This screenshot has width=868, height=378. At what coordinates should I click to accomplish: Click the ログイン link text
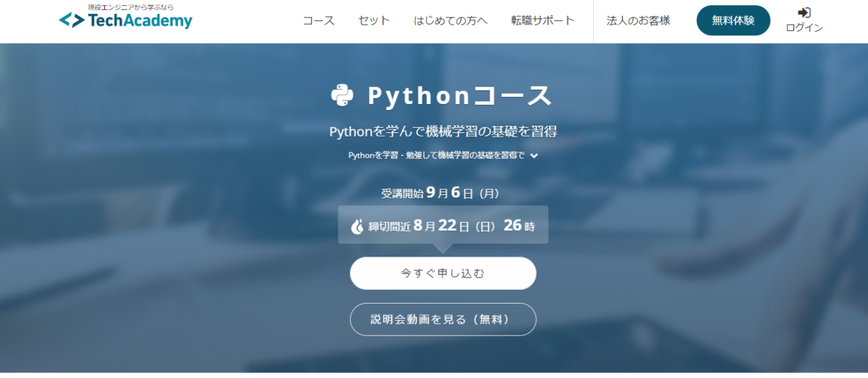pyautogui.click(x=804, y=27)
